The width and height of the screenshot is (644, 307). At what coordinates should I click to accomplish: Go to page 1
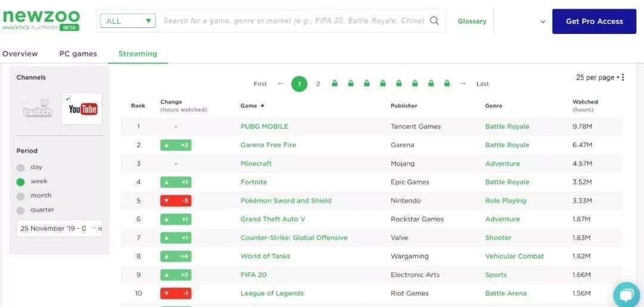[299, 83]
